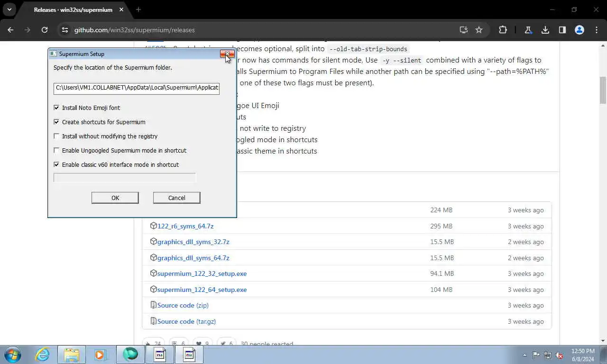Switch to Supermium browser taskbar icon

pos(130,355)
